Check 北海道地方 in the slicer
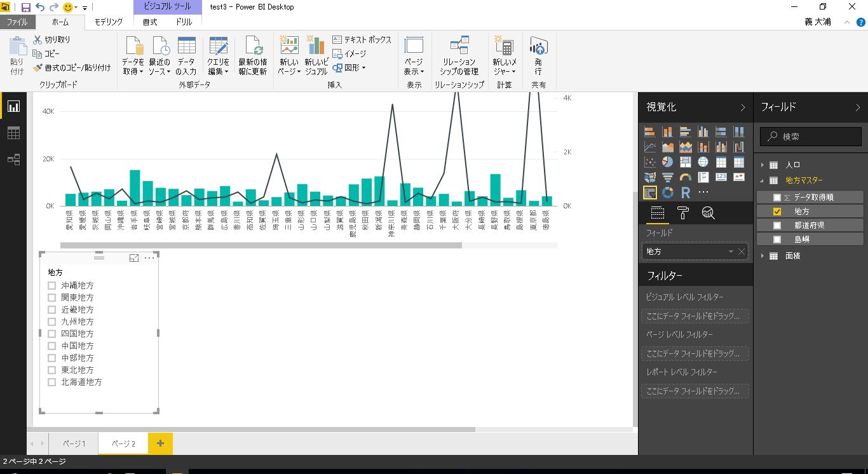This screenshot has height=474, width=868. pos(52,382)
